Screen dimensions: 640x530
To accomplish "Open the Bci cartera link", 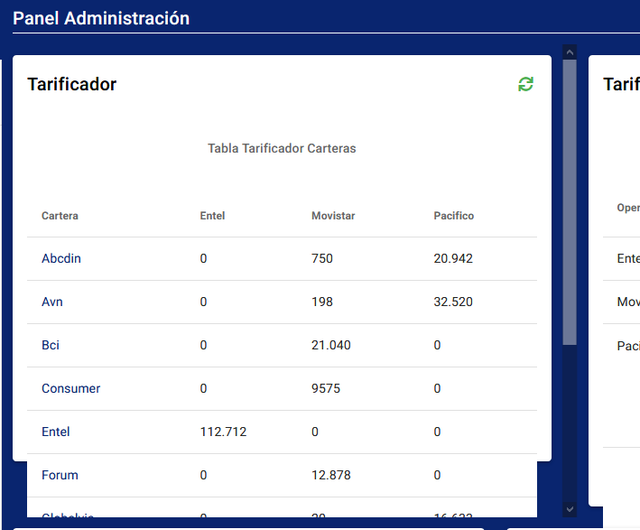I will click(x=51, y=345).
